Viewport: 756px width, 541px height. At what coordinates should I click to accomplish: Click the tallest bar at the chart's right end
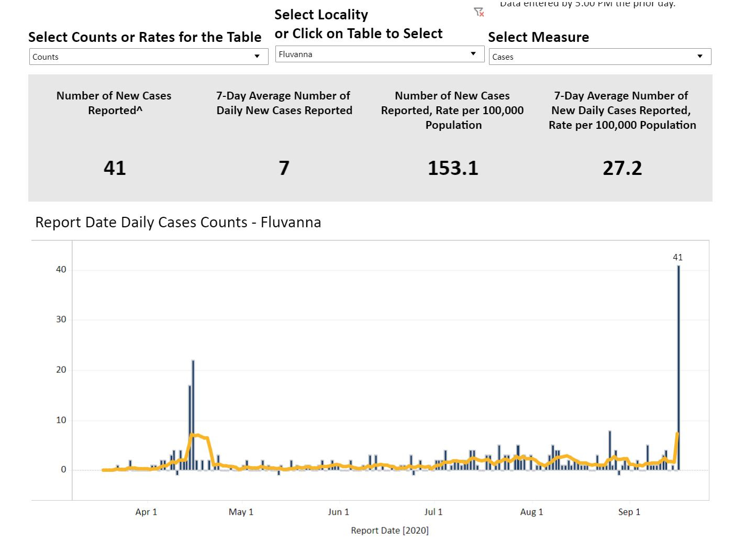coord(679,367)
